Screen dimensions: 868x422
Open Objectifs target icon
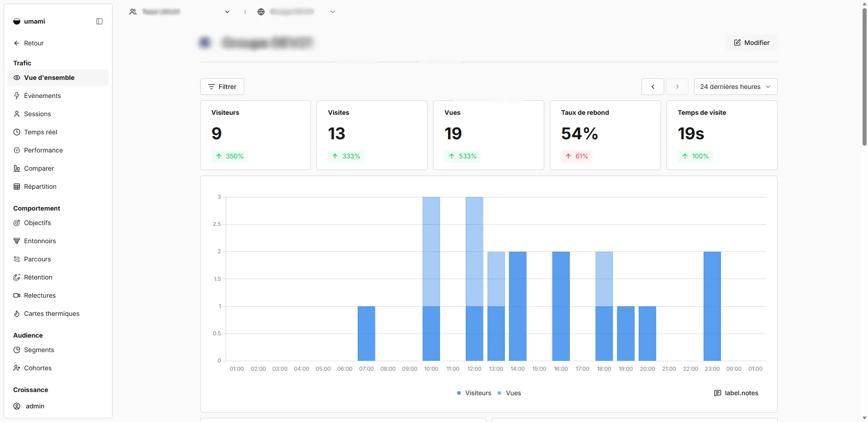click(x=17, y=223)
